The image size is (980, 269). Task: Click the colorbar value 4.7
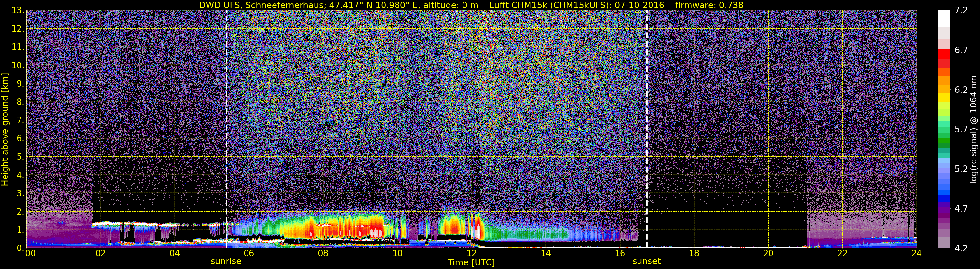coord(961,208)
